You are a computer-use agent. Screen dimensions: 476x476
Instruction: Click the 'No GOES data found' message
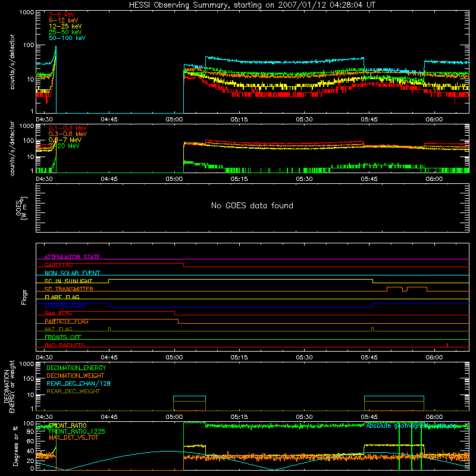(252, 205)
